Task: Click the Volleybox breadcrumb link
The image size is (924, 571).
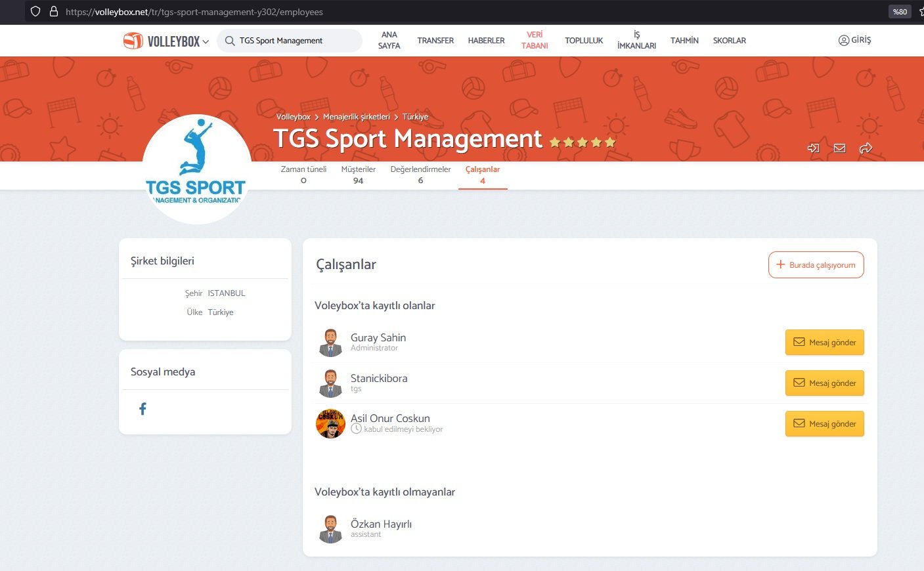Action: coord(293,117)
